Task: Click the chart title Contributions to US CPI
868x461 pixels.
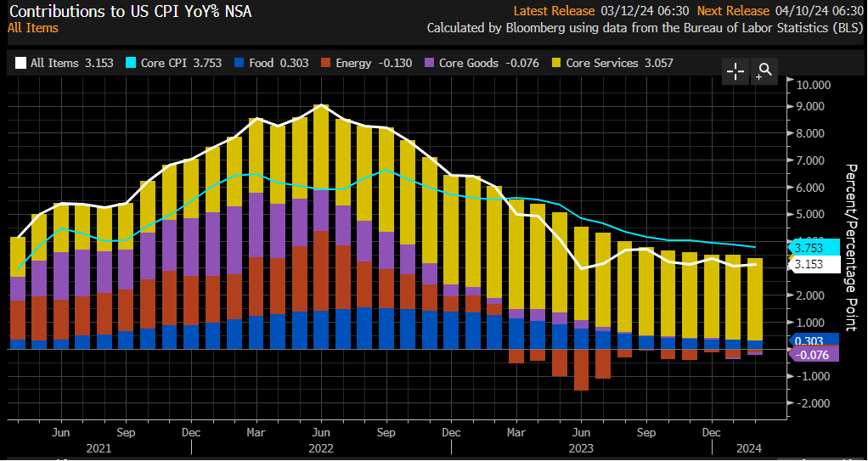Action: [x=130, y=11]
